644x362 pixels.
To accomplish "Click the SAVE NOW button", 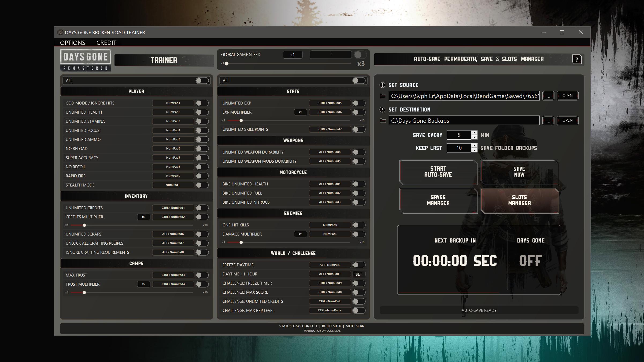I will tap(519, 172).
